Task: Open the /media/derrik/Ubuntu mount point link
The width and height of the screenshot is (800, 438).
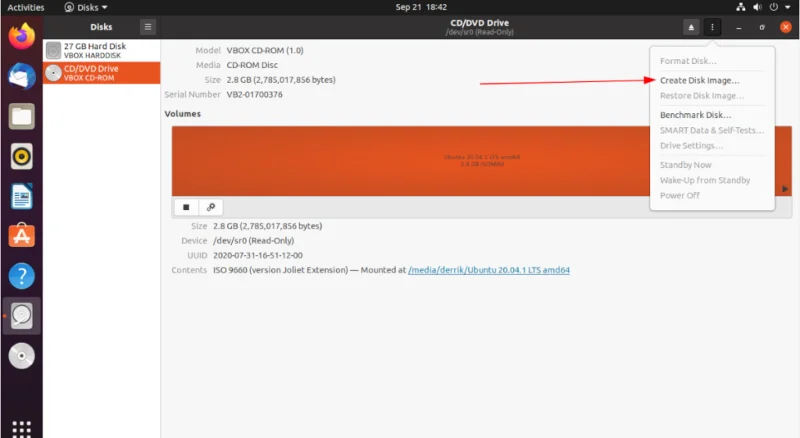Action: 489,270
